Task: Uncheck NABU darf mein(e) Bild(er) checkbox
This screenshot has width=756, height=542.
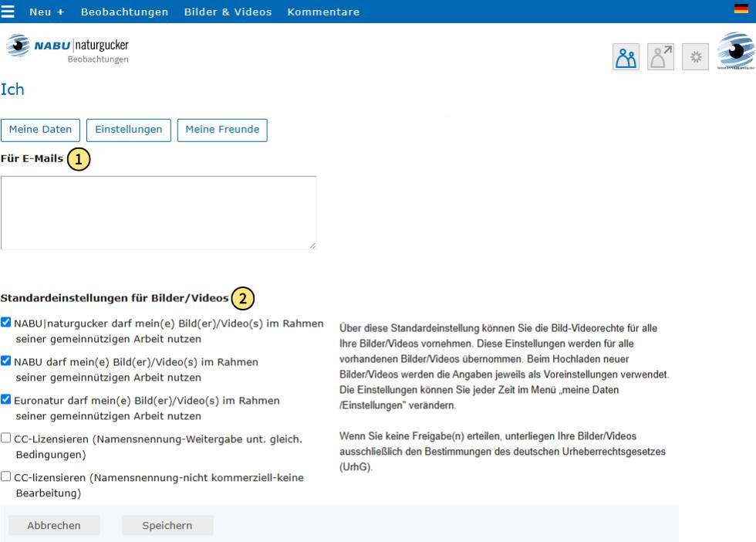Action: coord(6,361)
